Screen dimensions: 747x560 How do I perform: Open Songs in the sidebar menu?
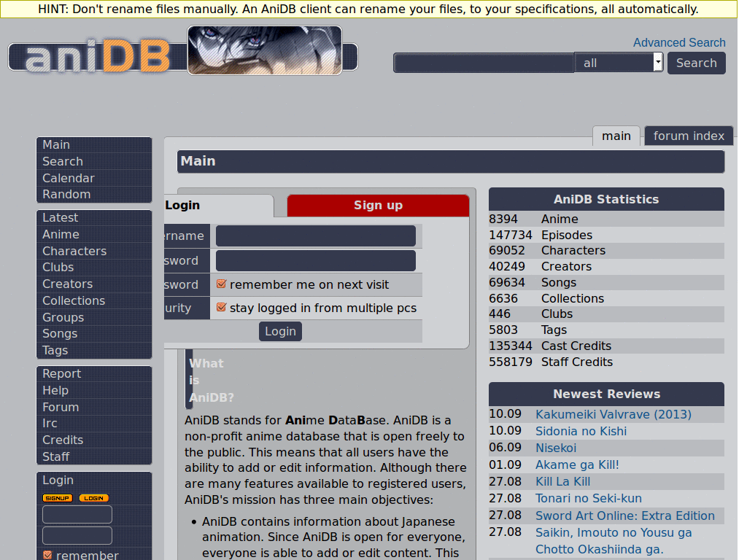pyautogui.click(x=94, y=333)
